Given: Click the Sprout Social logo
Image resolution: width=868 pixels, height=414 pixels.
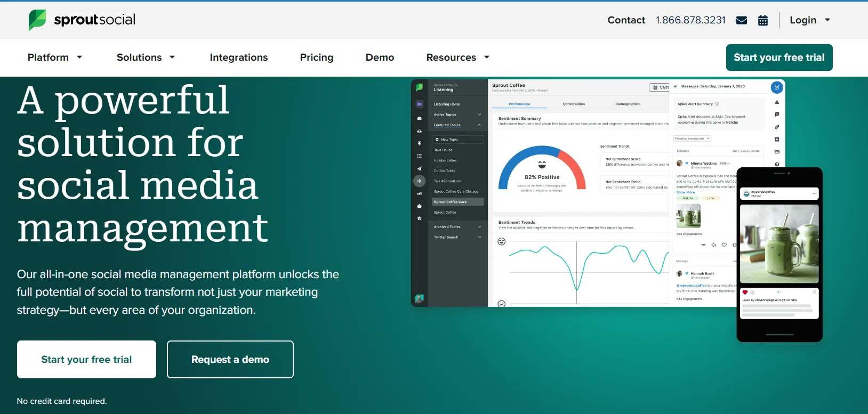Looking at the screenshot, I should click(x=82, y=20).
